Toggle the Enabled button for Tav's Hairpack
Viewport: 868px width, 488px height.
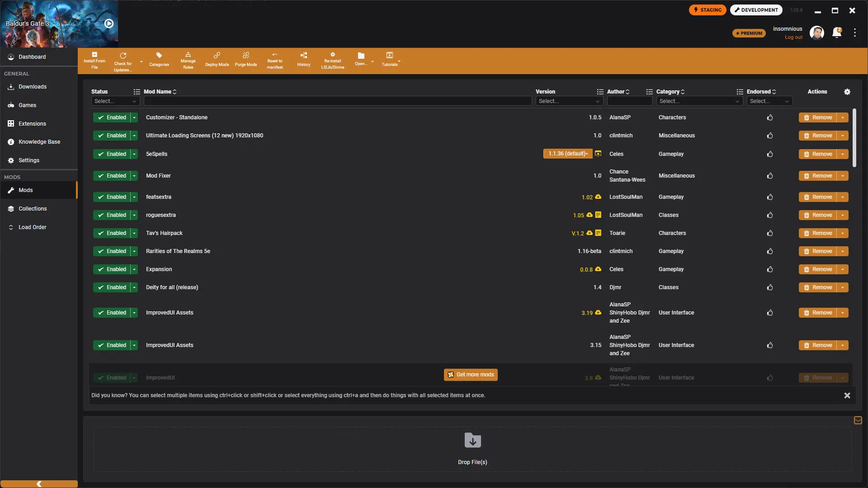click(112, 233)
